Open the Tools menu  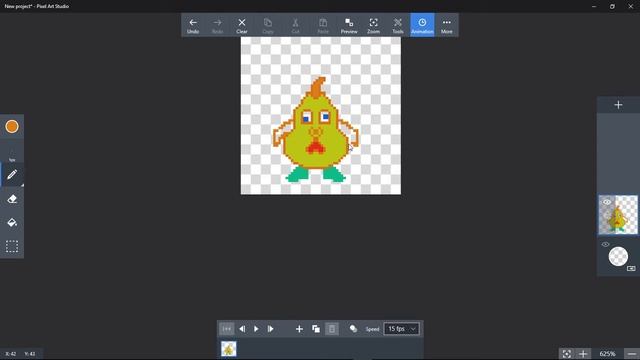coord(398,25)
